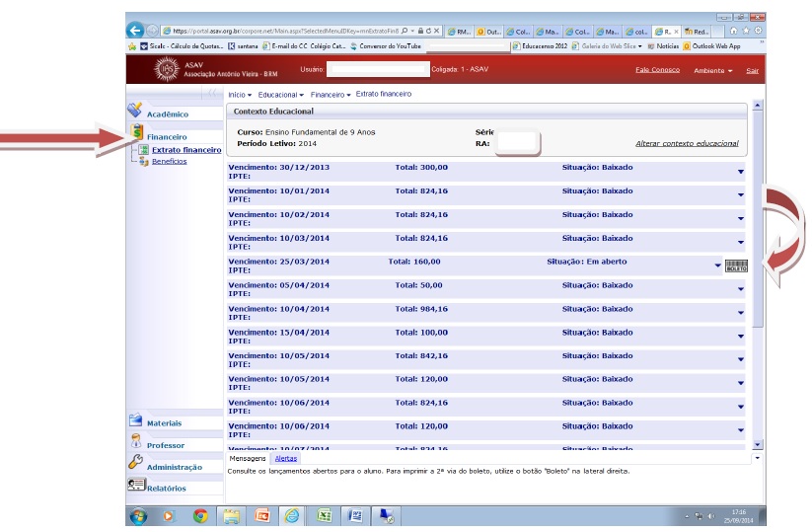This screenshot has height=532, width=812.
Task: Click Alterar contexto educacional link
Action: point(687,143)
